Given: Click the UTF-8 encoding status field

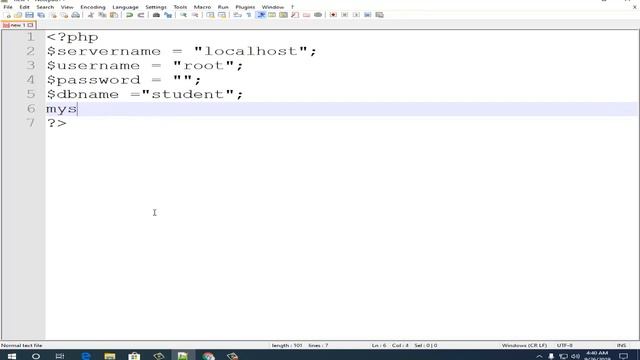Looking at the screenshot, I should tap(564, 345).
